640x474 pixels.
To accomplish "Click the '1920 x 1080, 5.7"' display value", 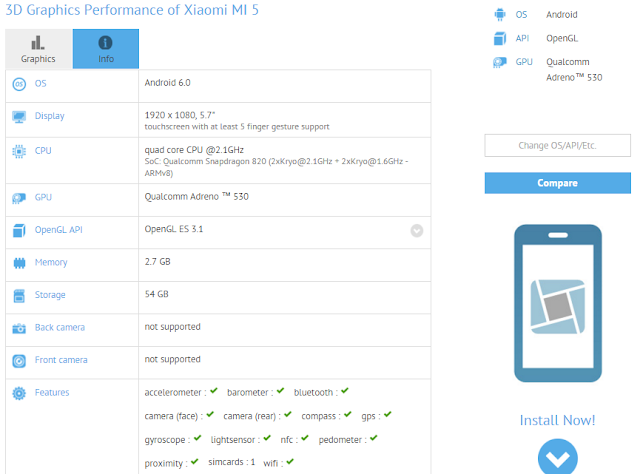I will tap(180, 115).
